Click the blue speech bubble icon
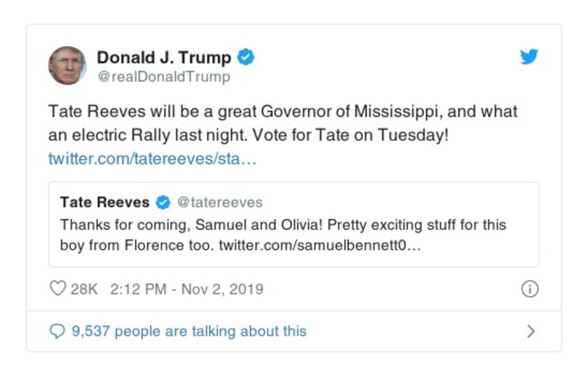588x378 pixels. point(57,332)
